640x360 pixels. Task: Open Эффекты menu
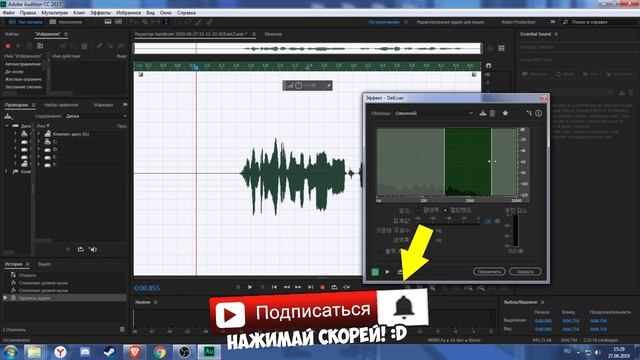point(100,13)
